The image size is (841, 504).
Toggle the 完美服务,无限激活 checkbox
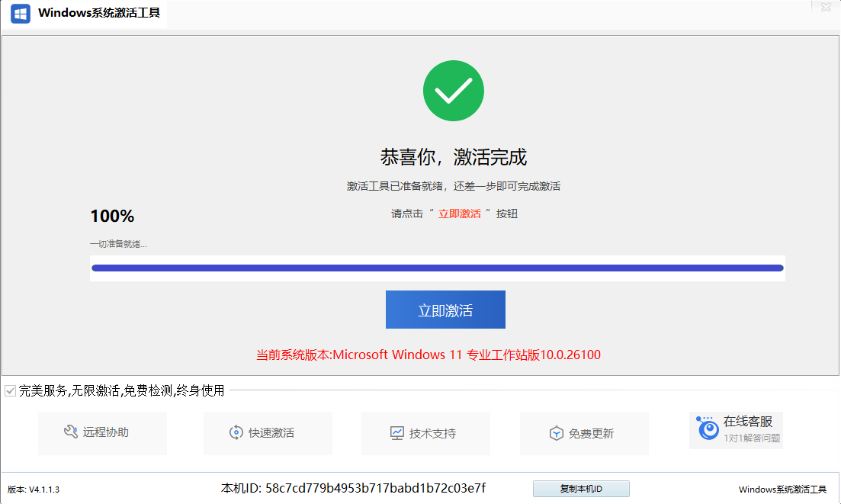pyautogui.click(x=10, y=391)
